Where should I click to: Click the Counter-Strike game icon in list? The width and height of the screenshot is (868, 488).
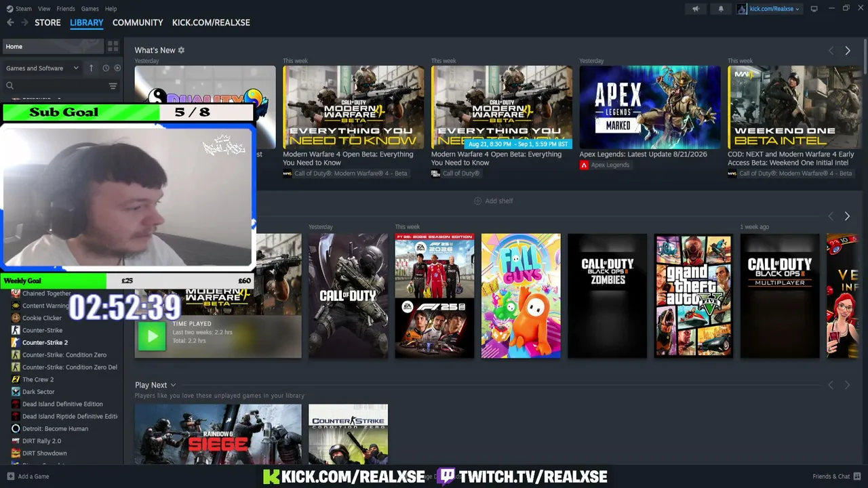point(16,330)
